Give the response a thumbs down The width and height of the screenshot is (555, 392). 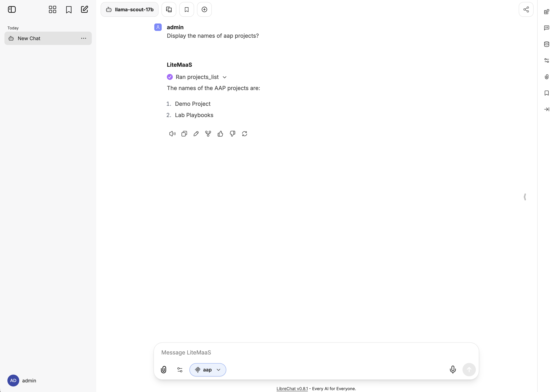(232, 134)
